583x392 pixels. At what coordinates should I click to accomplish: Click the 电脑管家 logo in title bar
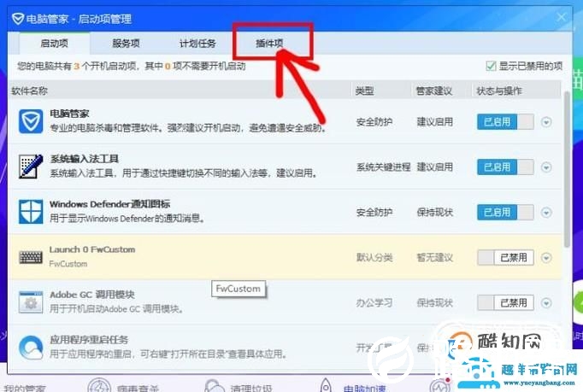click(x=18, y=19)
